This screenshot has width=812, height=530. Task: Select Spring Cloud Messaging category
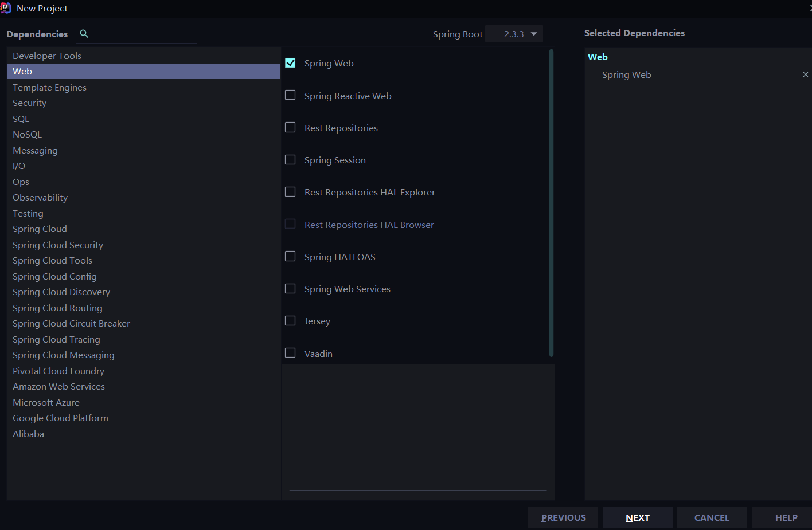tap(143, 355)
